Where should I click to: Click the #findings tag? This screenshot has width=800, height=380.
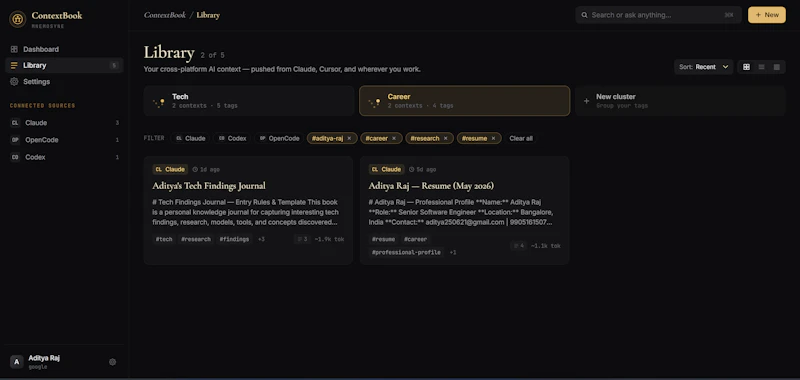pyautogui.click(x=234, y=239)
